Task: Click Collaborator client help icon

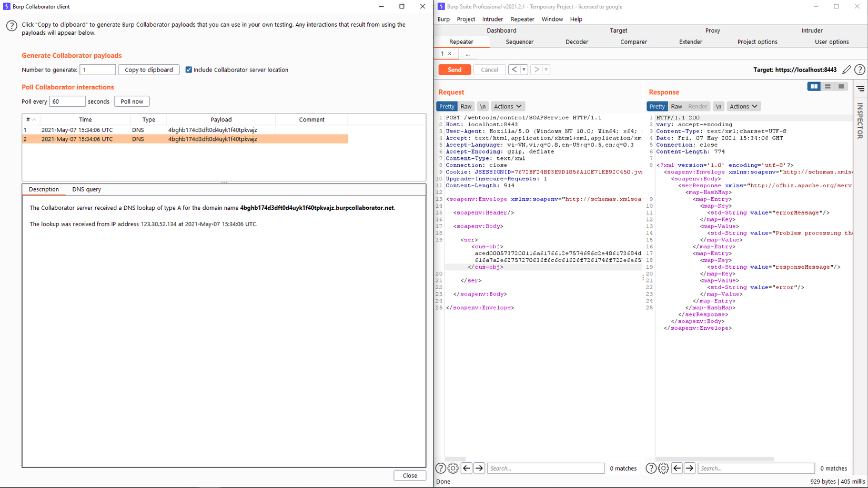Action: pos(12,26)
